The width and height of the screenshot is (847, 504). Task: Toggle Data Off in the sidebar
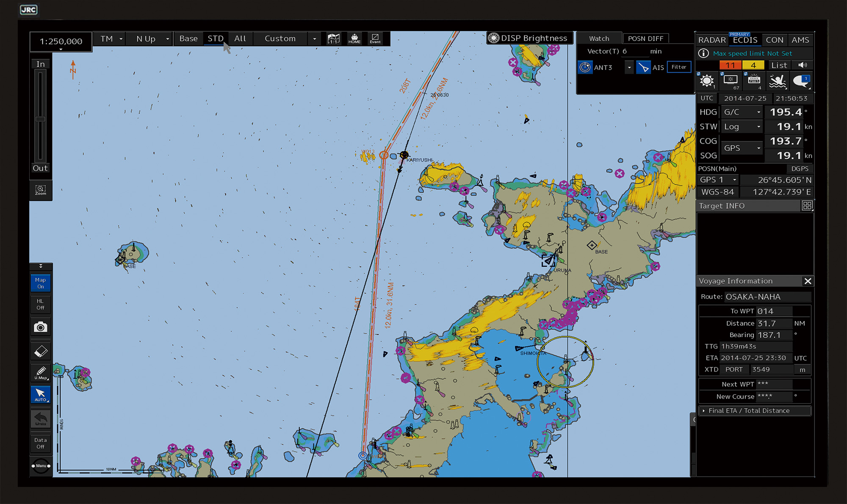pyautogui.click(x=40, y=443)
